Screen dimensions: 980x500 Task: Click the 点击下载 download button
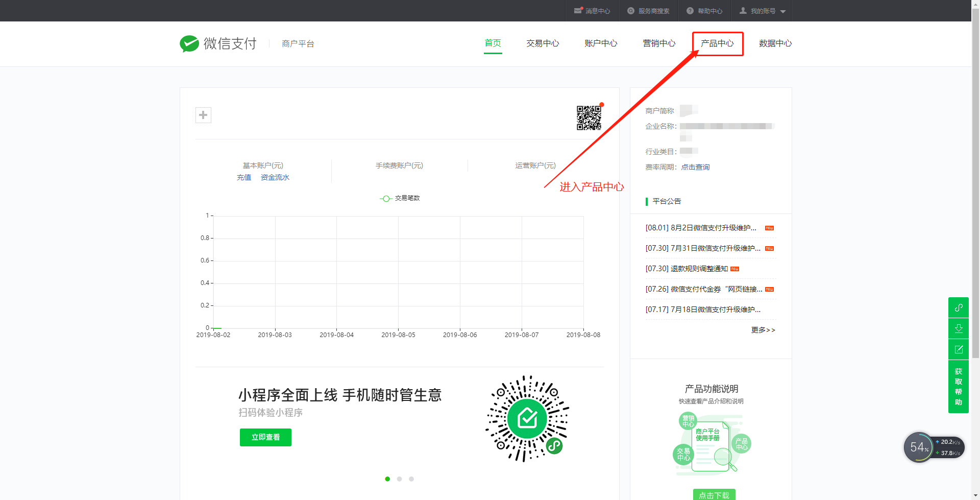714,494
